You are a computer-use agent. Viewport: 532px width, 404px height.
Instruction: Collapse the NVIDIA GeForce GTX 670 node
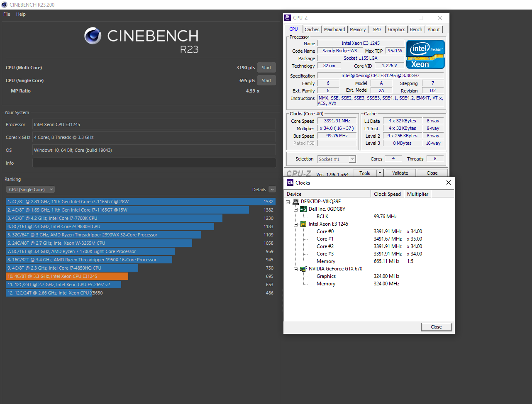[x=295, y=268]
